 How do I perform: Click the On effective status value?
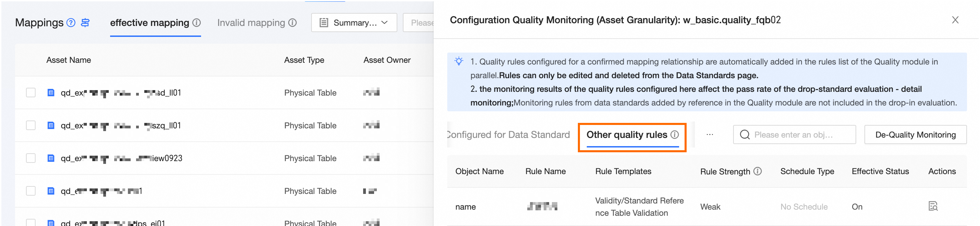(857, 207)
